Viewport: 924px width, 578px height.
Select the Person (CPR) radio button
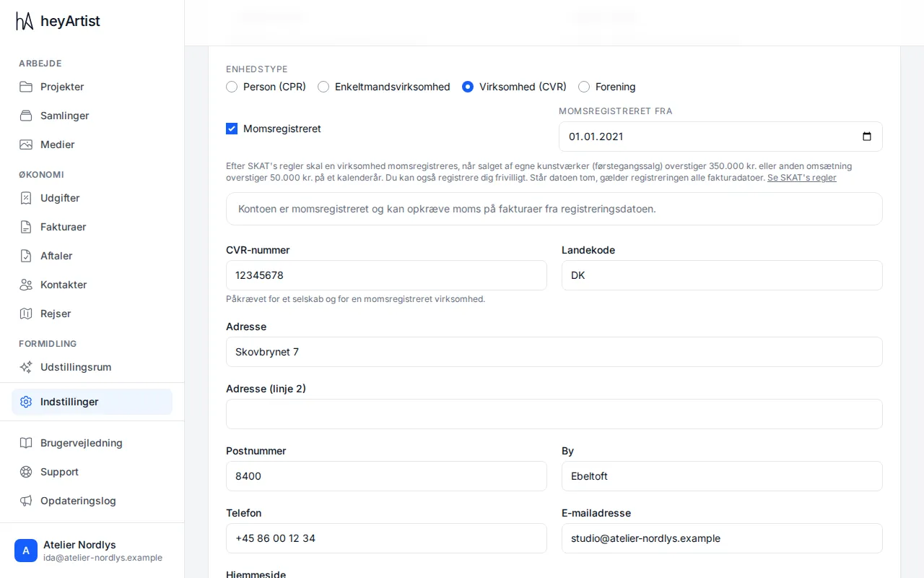(x=232, y=87)
